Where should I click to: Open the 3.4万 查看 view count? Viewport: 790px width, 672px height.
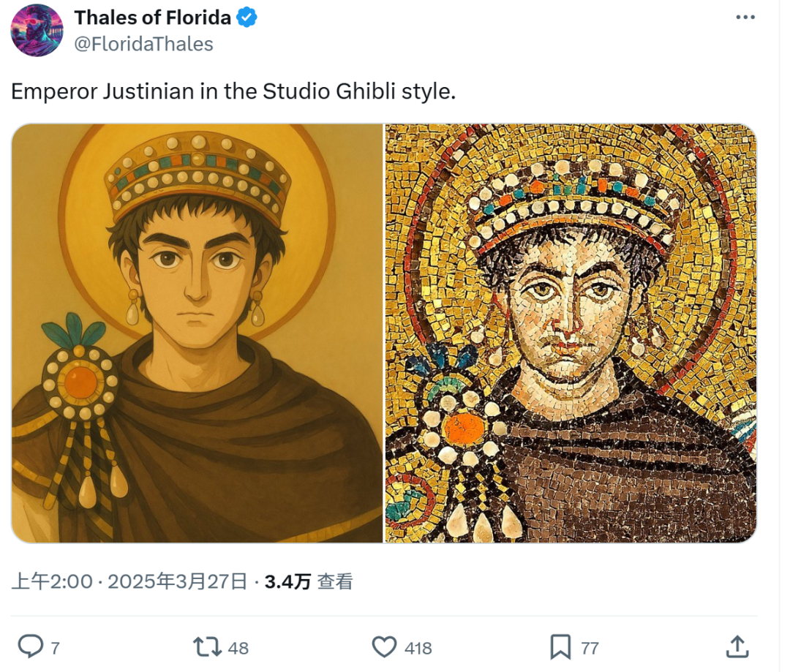coord(309,582)
